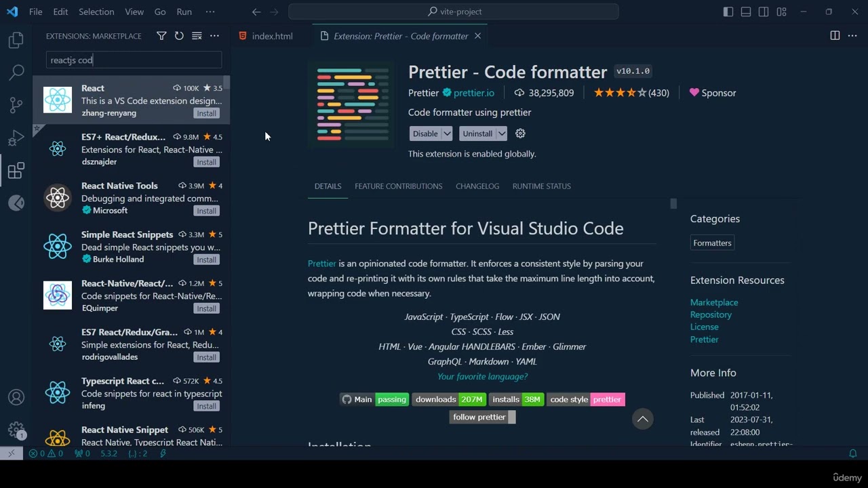Filter extensions using the funnel icon
Image resolution: width=868 pixels, height=488 pixels.
coord(161,36)
